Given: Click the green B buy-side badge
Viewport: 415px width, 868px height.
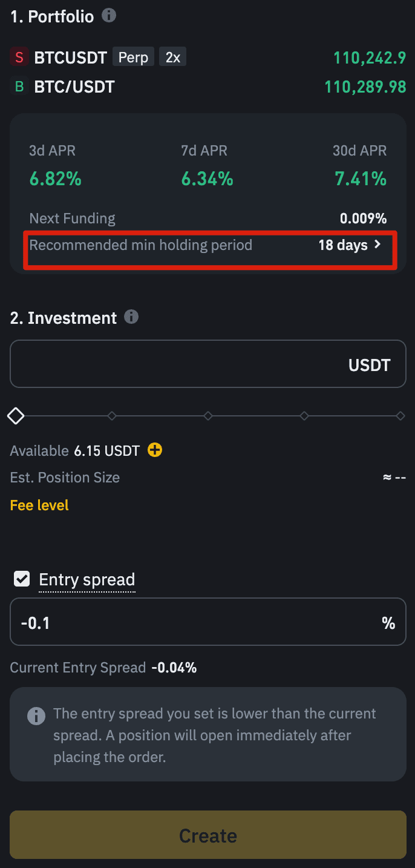Looking at the screenshot, I should click(x=19, y=87).
